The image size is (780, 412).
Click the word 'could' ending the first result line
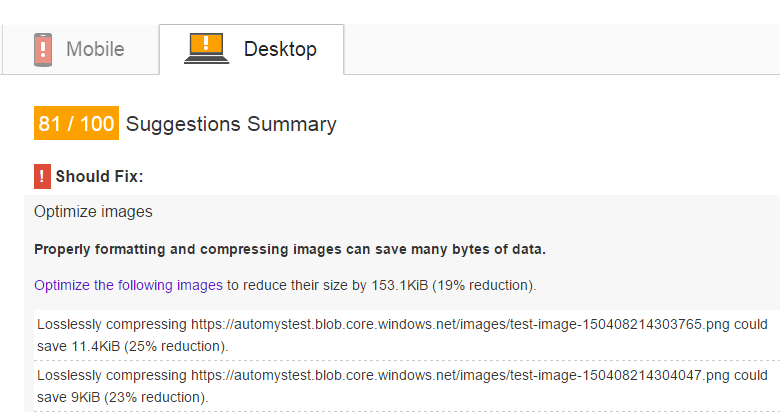click(x=751, y=325)
